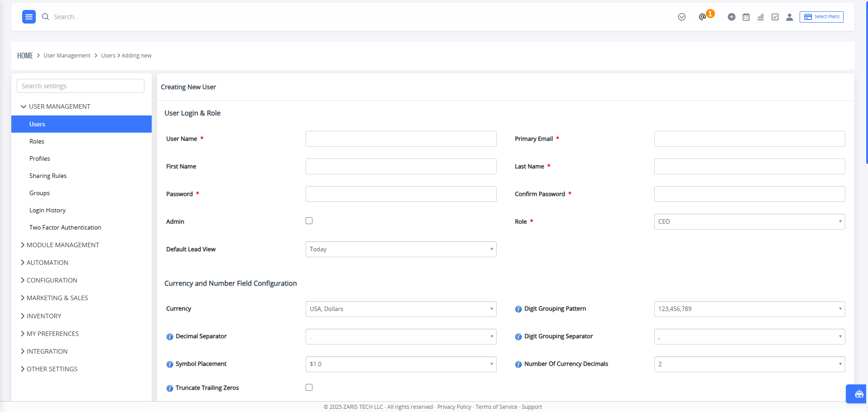Open Privacy Policy footer link
Viewport: 868px width, 412px height.
tap(454, 407)
